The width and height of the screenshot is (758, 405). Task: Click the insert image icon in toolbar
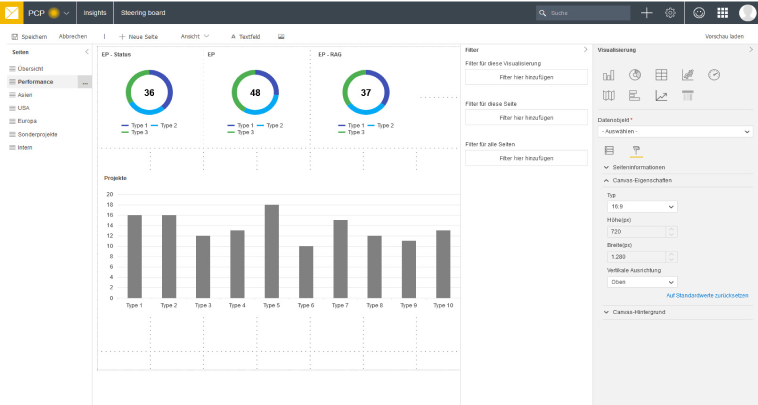point(281,36)
